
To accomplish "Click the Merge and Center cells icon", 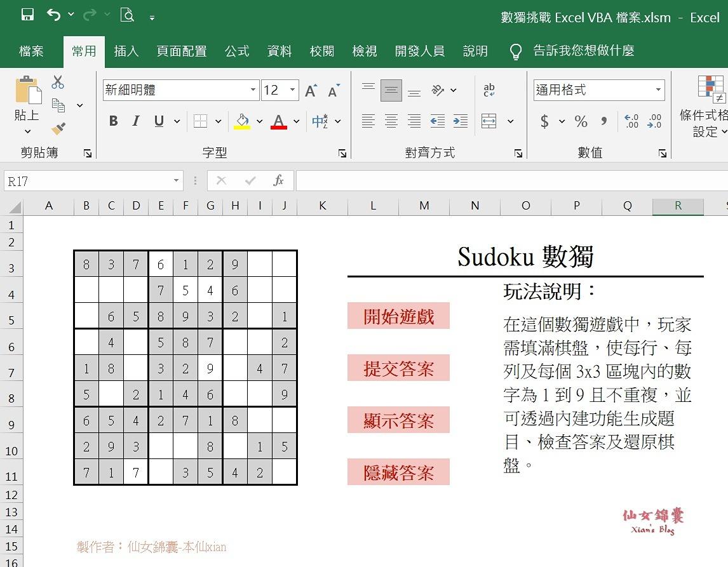I will [489, 121].
